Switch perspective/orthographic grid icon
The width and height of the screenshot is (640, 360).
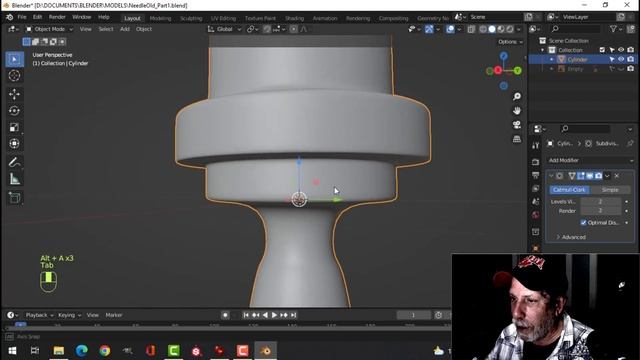[517, 139]
